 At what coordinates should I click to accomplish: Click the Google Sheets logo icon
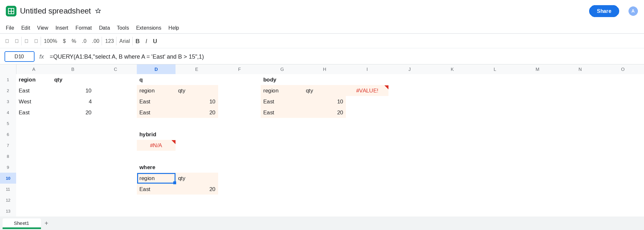coord(11,11)
